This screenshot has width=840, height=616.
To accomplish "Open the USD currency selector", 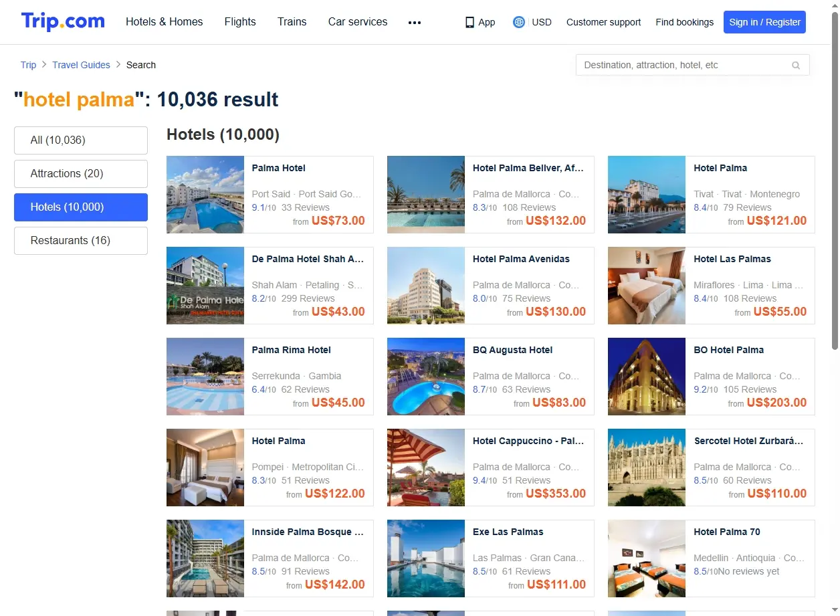I will tap(542, 22).
